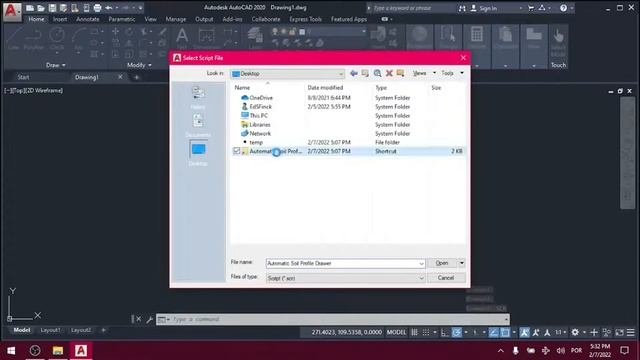Click the Clean Screen icon in status bar

(x=619, y=332)
